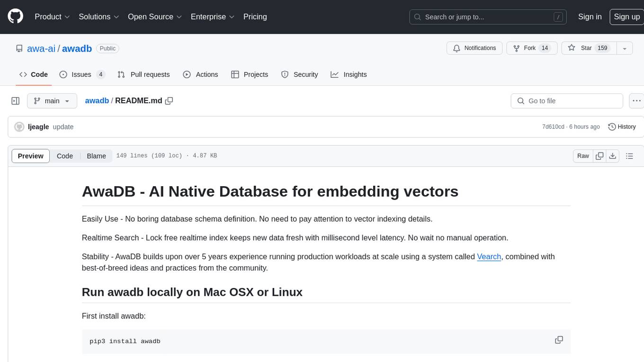Copy the README.md file path
The height and width of the screenshot is (362, 644).
[x=169, y=100]
